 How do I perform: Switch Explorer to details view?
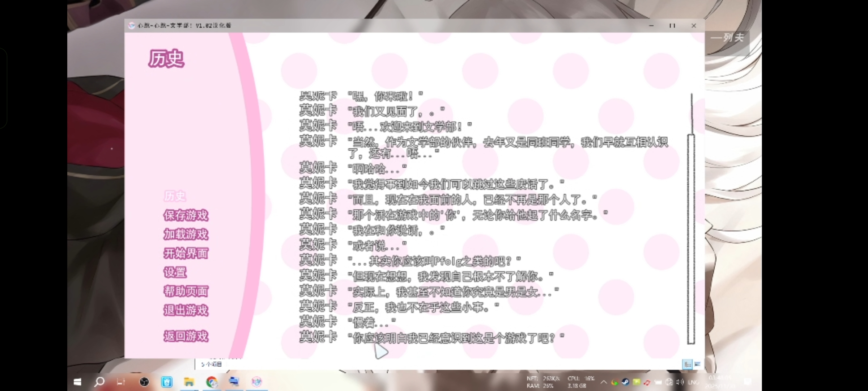click(687, 364)
